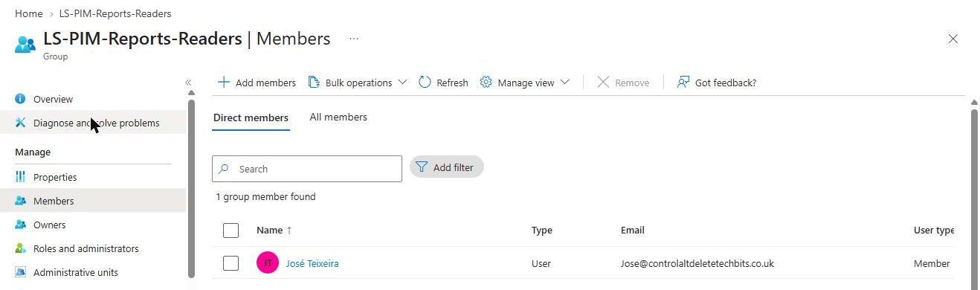Click the Roles and administrators icon

point(21,248)
